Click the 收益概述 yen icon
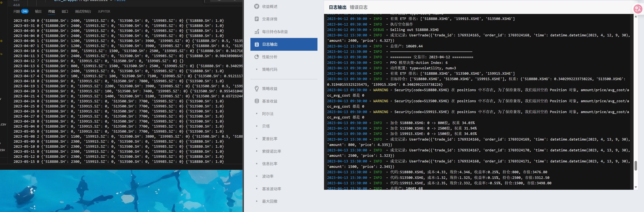 pyautogui.click(x=257, y=7)
